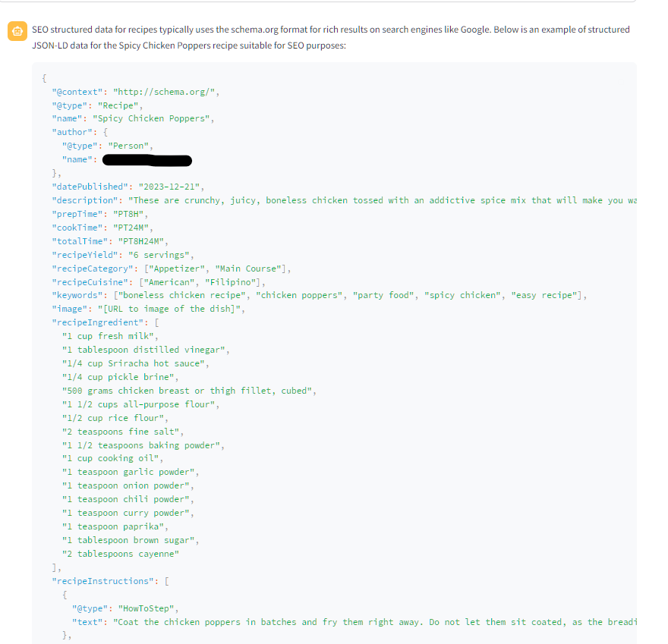Screen dimensions: 668x644
Task: Click the "recipeInstructions" array opening line
Action: pyautogui.click(x=109, y=581)
